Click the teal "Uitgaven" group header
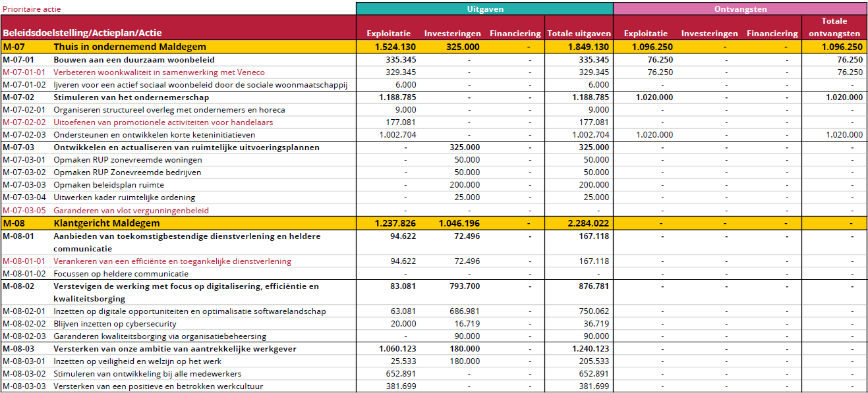 point(484,9)
